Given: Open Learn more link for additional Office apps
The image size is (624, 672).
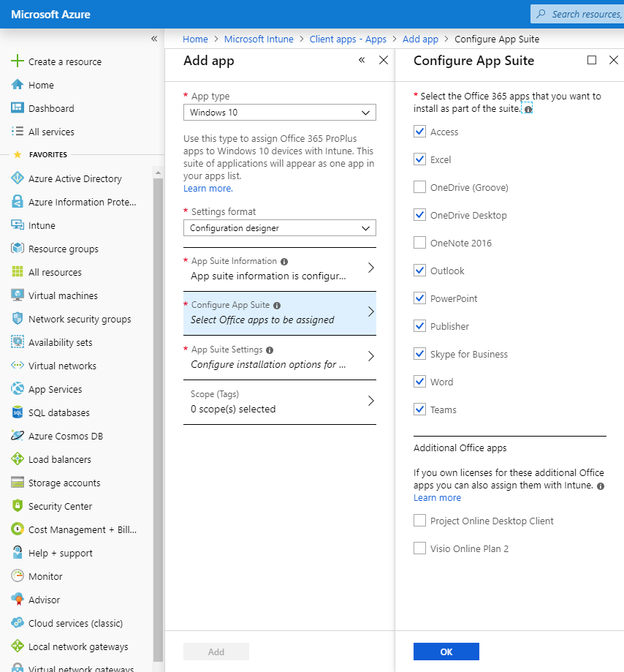Looking at the screenshot, I should click(437, 497).
